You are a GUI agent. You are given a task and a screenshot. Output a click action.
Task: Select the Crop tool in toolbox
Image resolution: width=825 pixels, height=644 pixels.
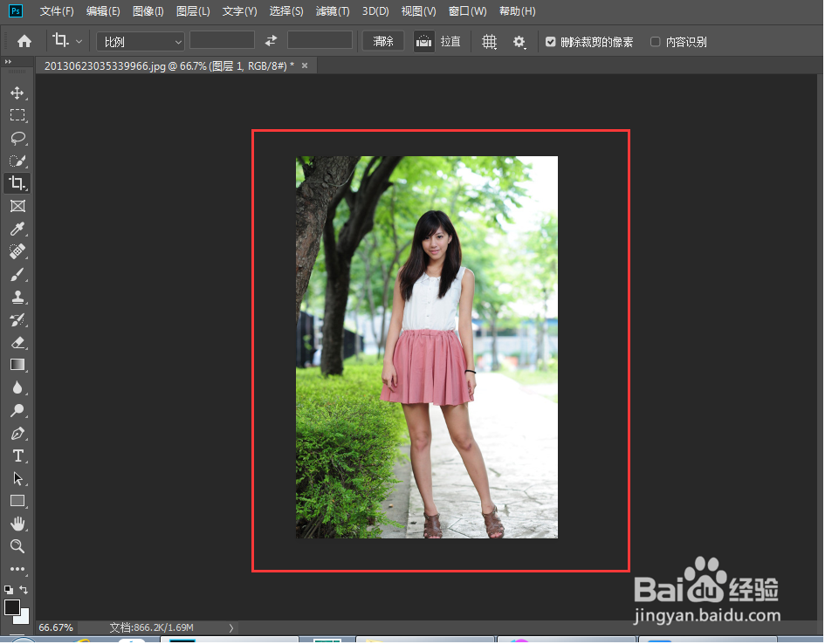(17, 183)
